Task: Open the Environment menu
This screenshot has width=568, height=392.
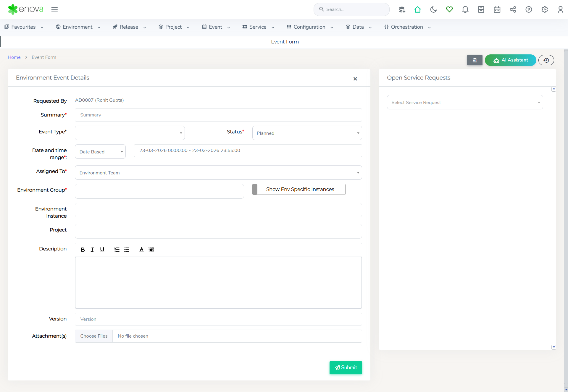Action: (78, 27)
